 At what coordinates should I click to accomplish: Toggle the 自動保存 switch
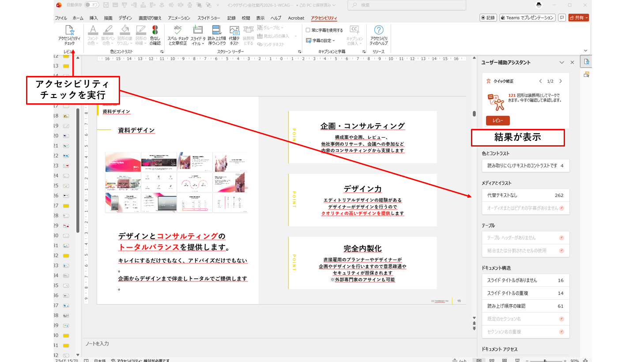(x=92, y=5)
